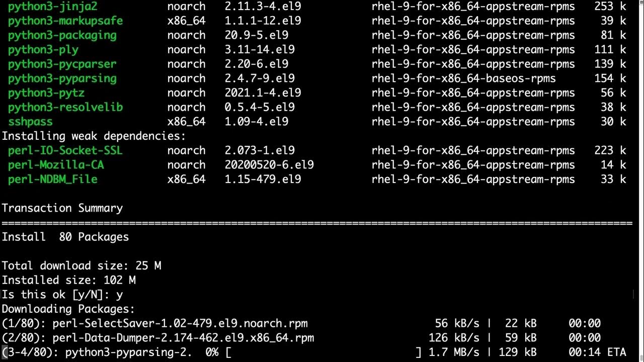
Task: Click the rhel-9-for-x86_64-baseos-rpms repository name
Action: [464, 78]
